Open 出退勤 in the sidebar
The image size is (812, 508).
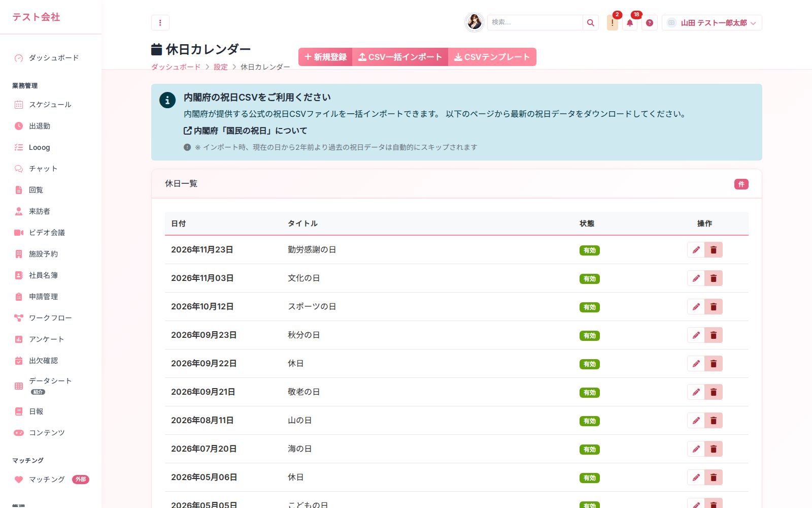[51, 126]
